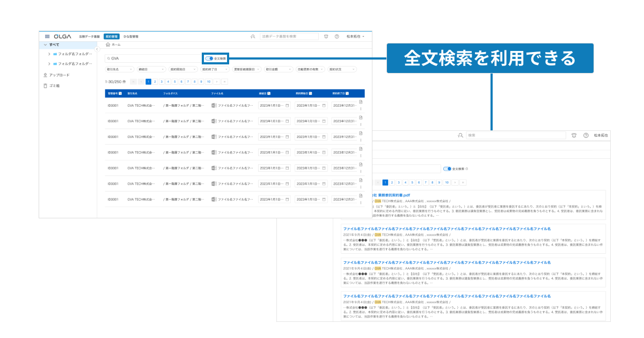Click the notification bell in the top window header
The image size is (644, 338).
tap(326, 36)
